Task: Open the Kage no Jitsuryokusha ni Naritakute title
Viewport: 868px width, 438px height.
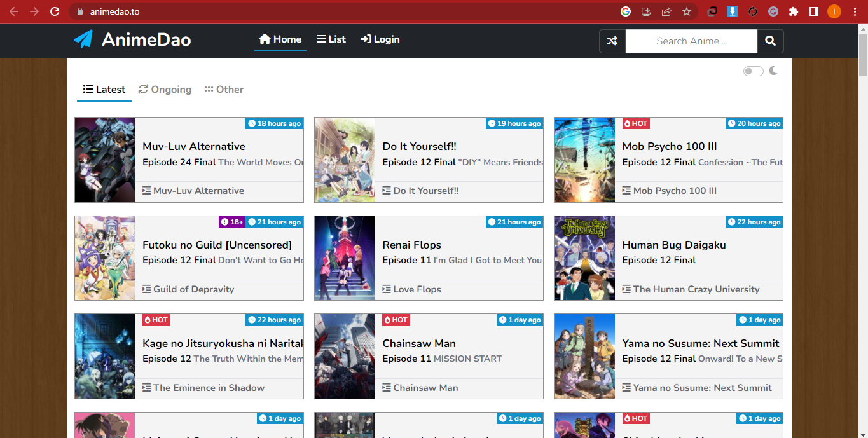Action: (223, 343)
